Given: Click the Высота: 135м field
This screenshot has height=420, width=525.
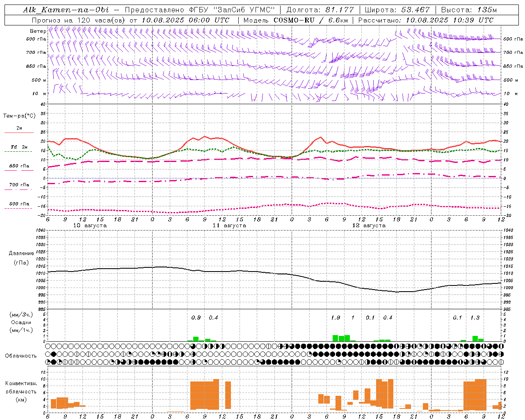Looking at the screenshot, I should (x=469, y=10).
